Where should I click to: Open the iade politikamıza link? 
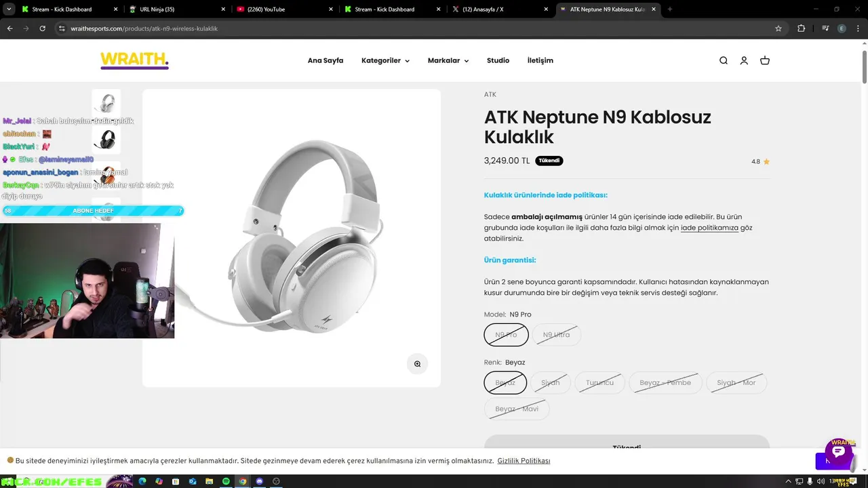[709, 228]
